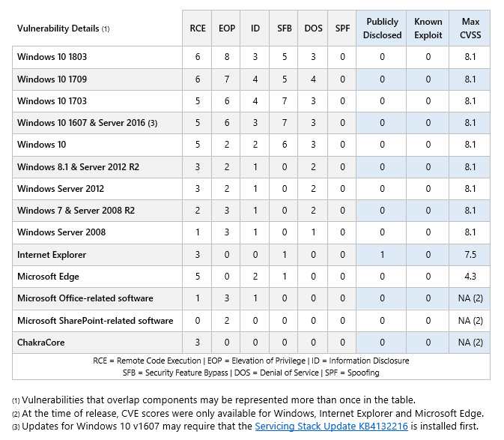Select the Microsoft Edge row label
Viewport: 504px width, 440px height.
(x=48, y=277)
